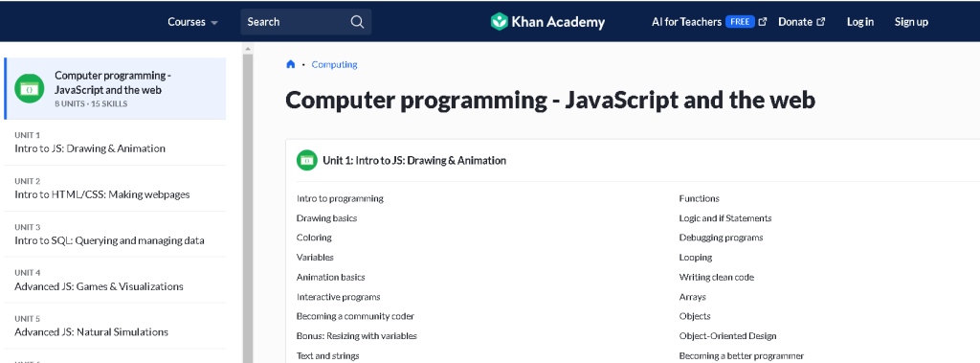Click the Courses dropdown arrow
980x363 pixels.
[214, 23]
